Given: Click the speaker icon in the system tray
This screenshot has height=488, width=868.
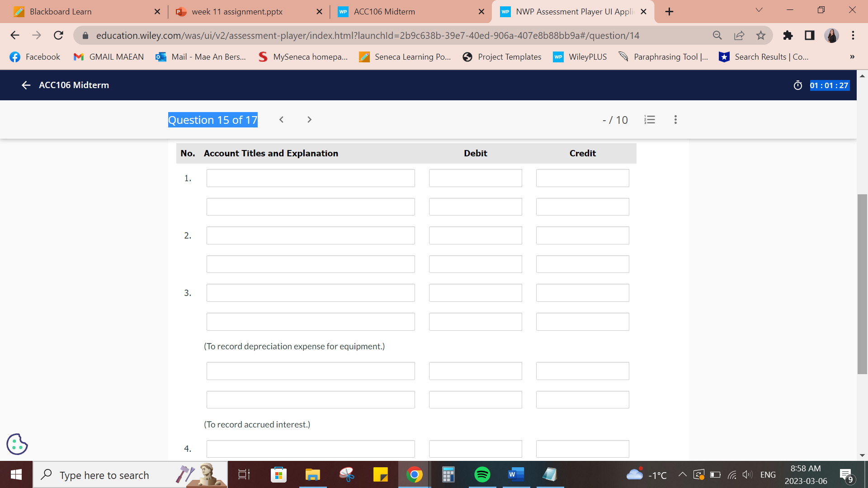Looking at the screenshot, I should tap(747, 474).
